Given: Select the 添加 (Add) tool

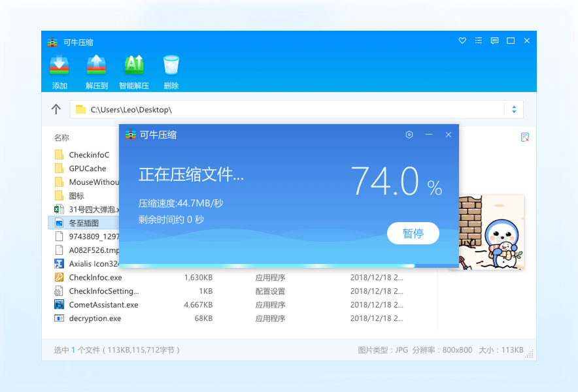Looking at the screenshot, I should pyautogui.click(x=59, y=71).
